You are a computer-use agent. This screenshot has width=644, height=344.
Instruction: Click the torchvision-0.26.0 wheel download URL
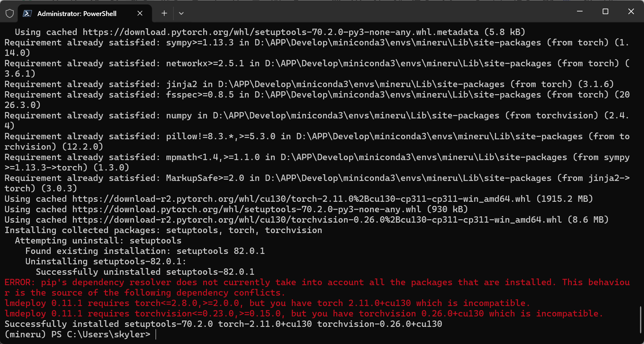(x=317, y=220)
